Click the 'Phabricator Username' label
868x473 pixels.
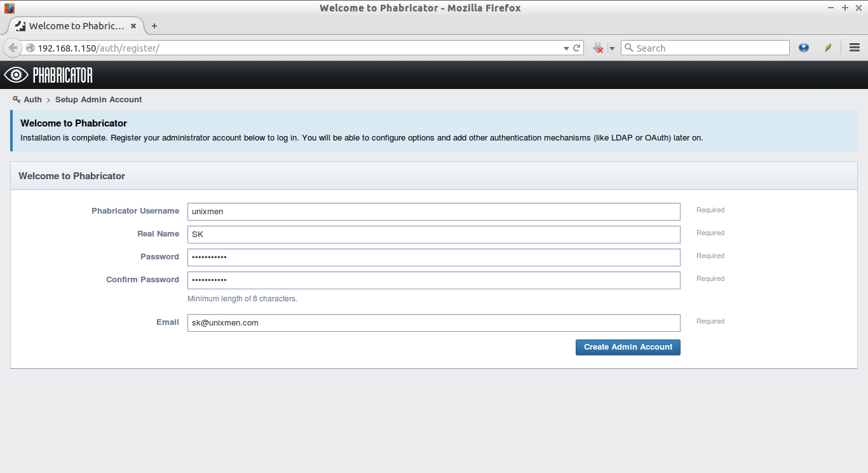point(135,211)
